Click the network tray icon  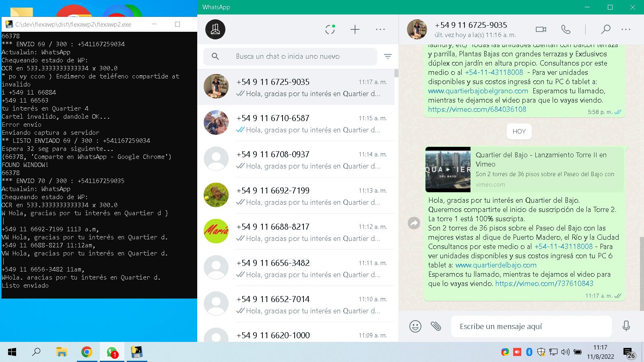[553, 352]
